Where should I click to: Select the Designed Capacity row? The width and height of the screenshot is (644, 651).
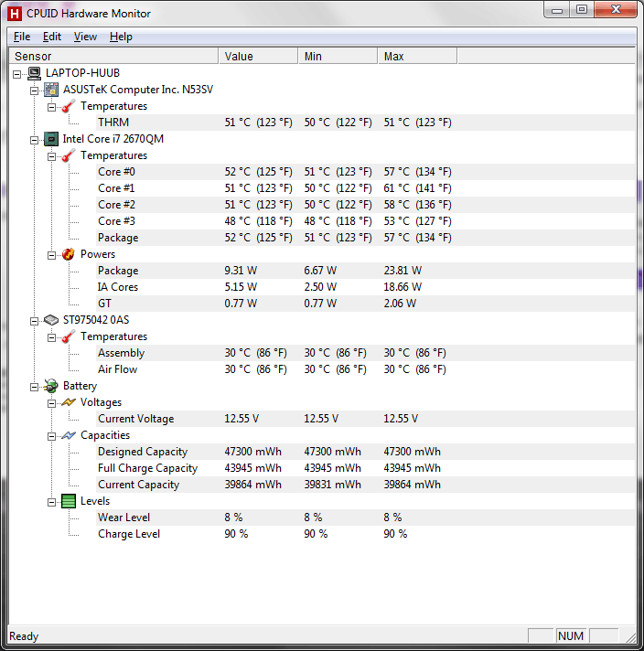(x=365, y=452)
